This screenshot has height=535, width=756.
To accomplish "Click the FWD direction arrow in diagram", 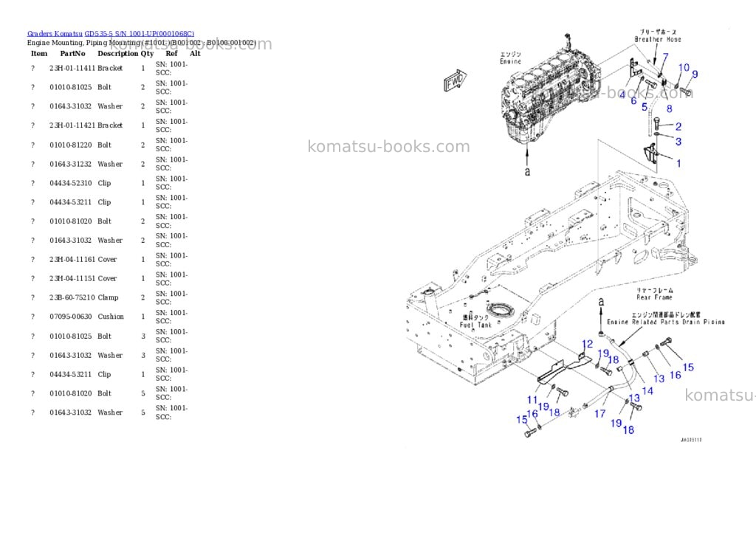I will click(x=455, y=80).
